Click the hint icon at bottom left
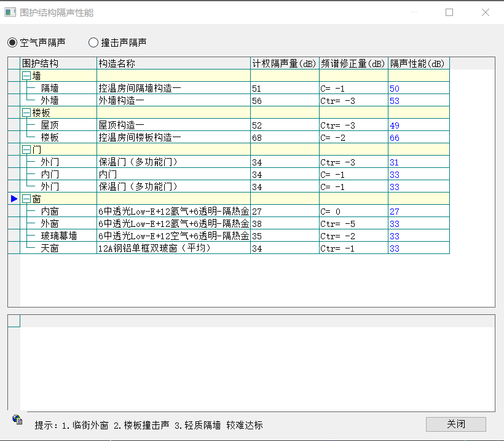 click(x=17, y=419)
